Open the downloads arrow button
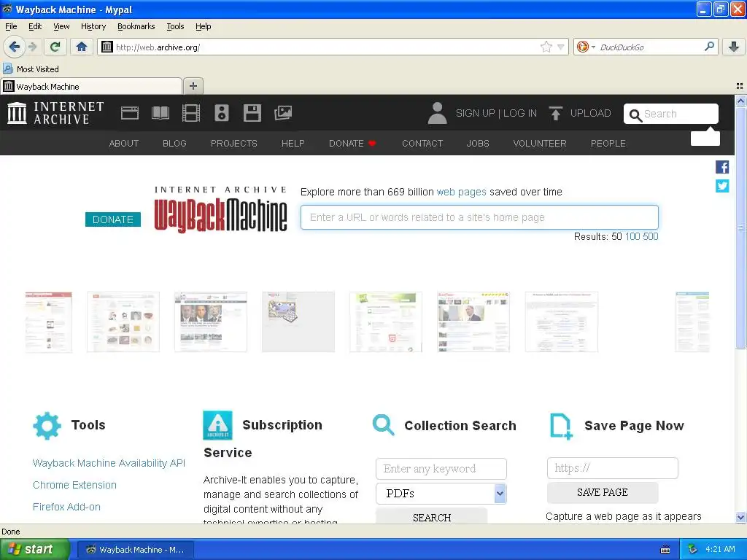The height and width of the screenshot is (560, 747). [734, 47]
